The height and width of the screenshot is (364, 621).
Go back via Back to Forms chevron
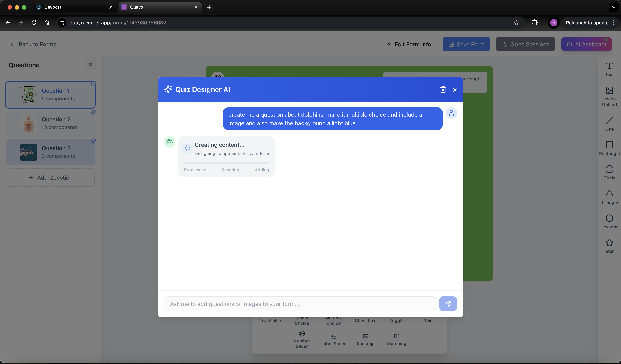(x=12, y=44)
